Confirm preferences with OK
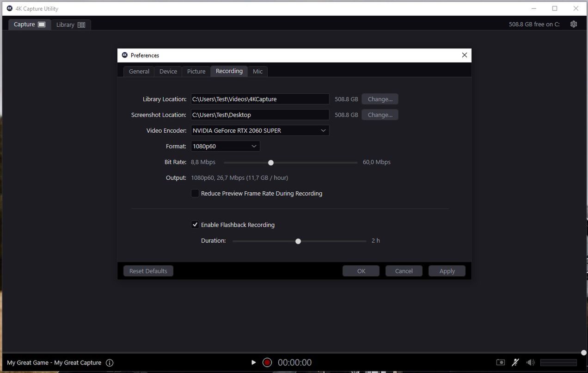Image resolution: width=588 pixels, height=373 pixels. 361,271
